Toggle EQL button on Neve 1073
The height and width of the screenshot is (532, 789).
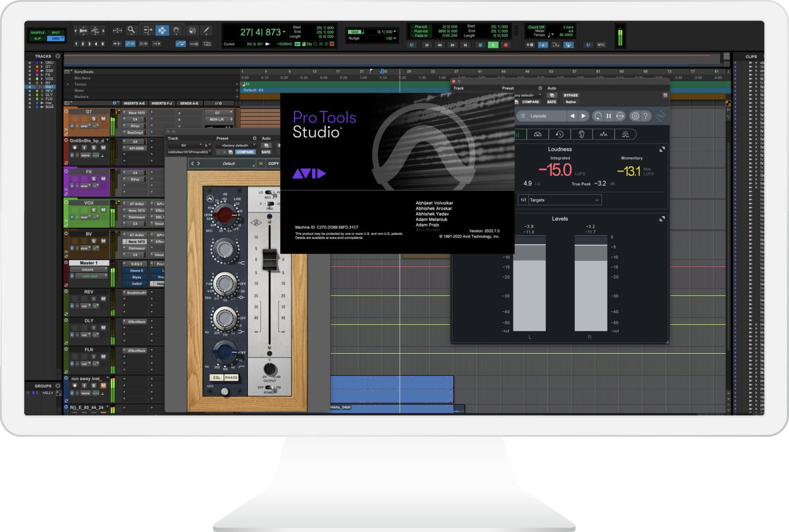click(x=217, y=378)
